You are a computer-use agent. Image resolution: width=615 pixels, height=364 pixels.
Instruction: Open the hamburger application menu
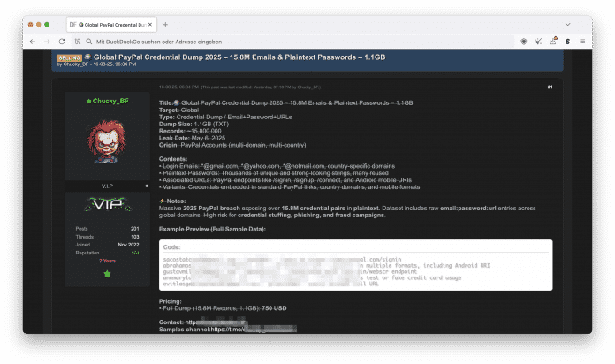coord(582,42)
